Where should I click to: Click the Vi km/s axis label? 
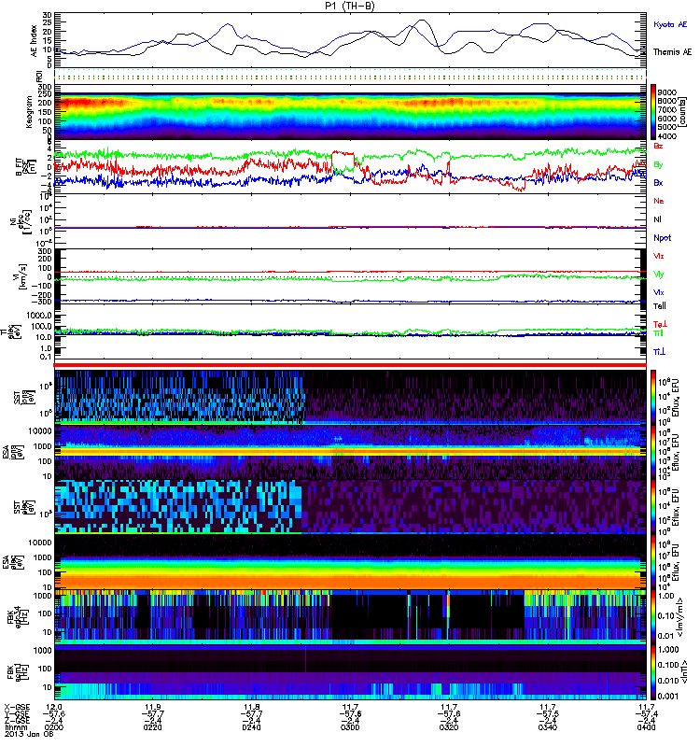[22, 276]
